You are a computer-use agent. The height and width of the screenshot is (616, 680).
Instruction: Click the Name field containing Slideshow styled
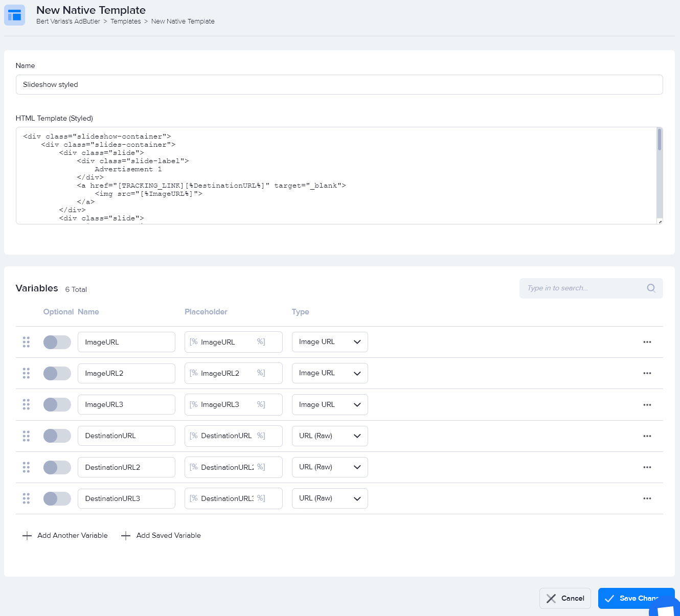point(339,84)
